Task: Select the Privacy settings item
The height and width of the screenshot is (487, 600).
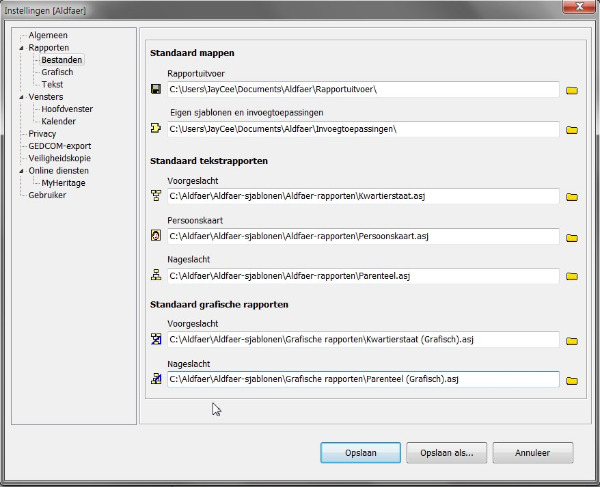Action: click(x=42, y=134)
